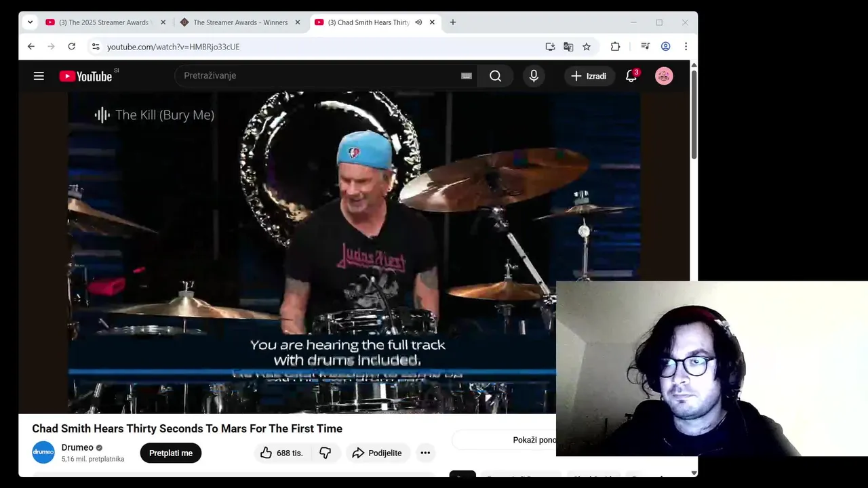Open the Drumeo channel avatar
The width and height of the screenshot is (868, 488).
click(x=43, y=453)
